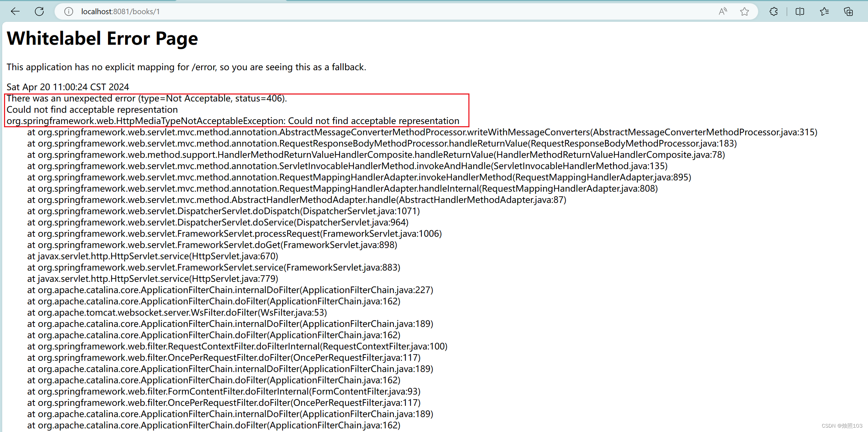Reload the page with refresh icon
Image resolution: width=868 pixels, height=432 pixels.
tap(39, 12)
